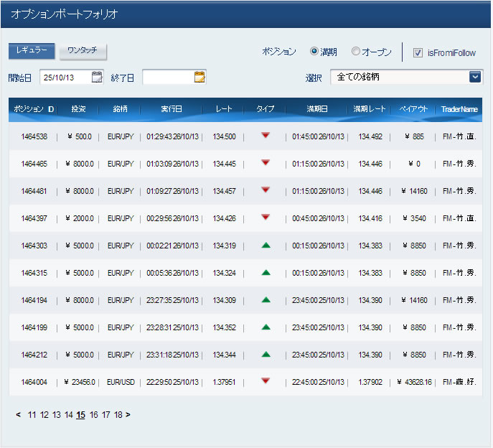Click rate 134.457 for position 1464481
Image resolution: width=493 pixels, height=448 pixels.
tap(224, 191)
